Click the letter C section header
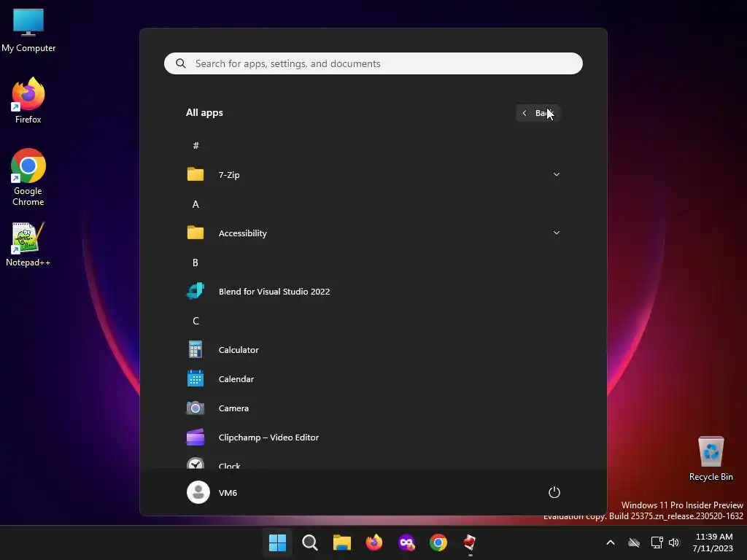The image size is (747, 560). 196,321
